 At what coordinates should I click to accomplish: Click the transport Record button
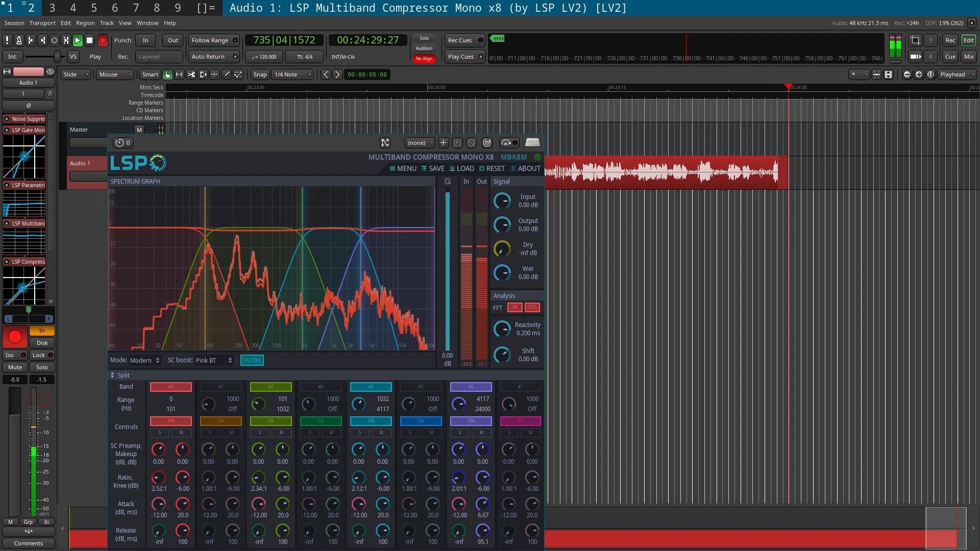click(x=103, y=40)
